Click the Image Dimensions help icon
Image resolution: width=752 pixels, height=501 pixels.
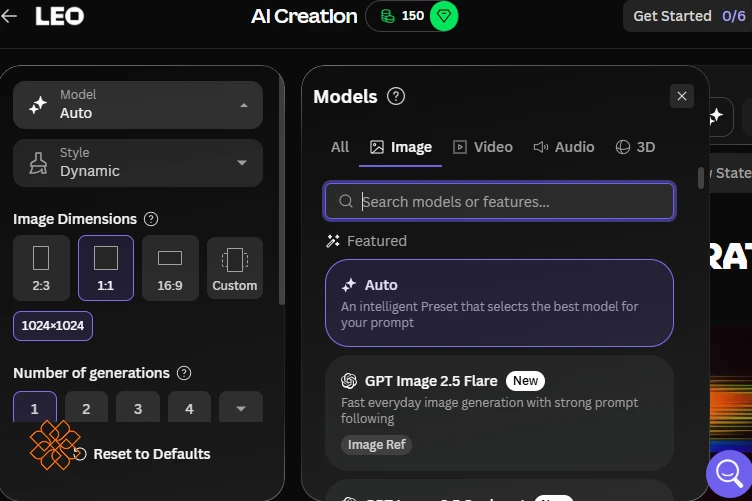tap(151, 219)
